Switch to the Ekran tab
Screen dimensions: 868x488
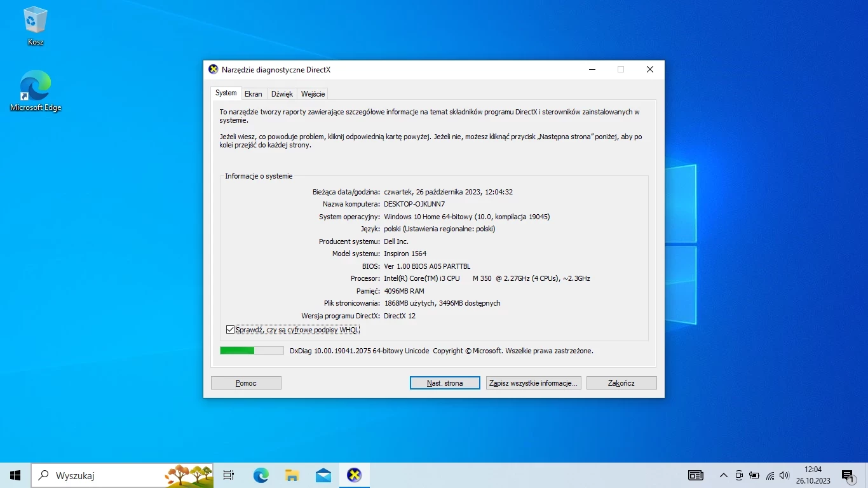(x=254, y=93)
